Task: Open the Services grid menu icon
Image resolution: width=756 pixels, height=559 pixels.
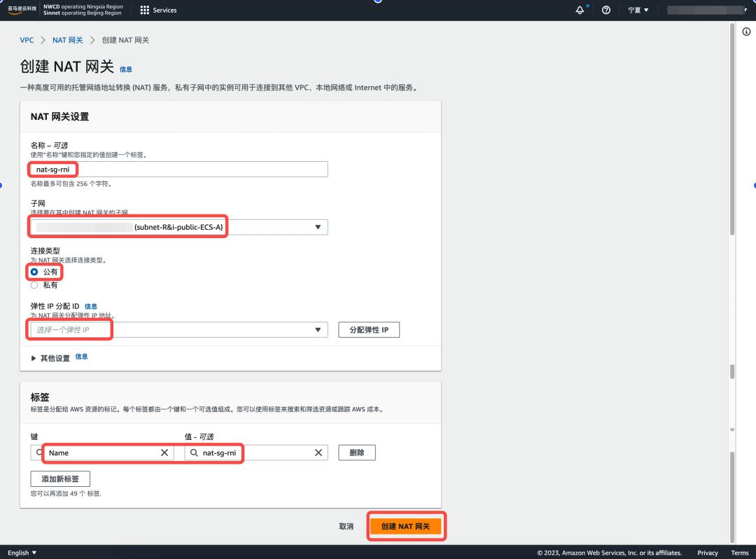Action: (145, 10)
